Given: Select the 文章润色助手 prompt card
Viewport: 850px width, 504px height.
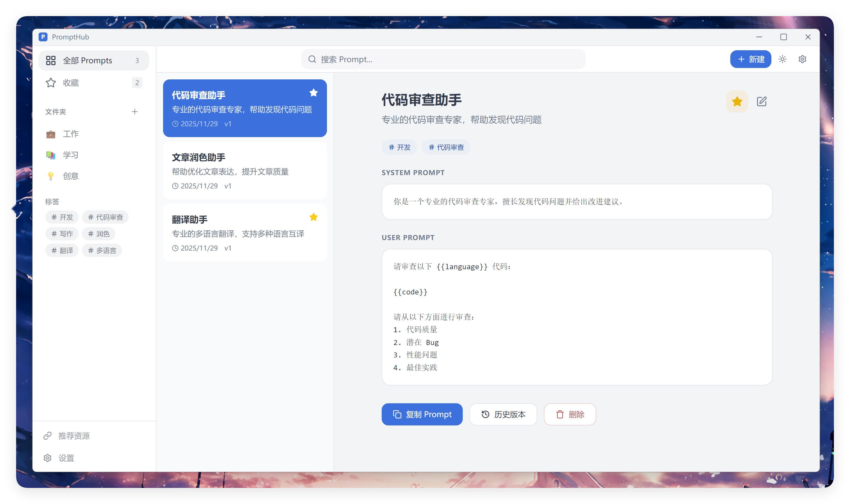Looking at the screenshot, I should (245, 170).
